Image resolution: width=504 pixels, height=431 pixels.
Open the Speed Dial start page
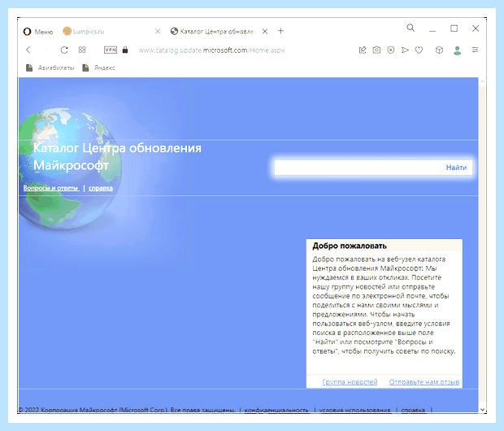click(x=82, y=50)
